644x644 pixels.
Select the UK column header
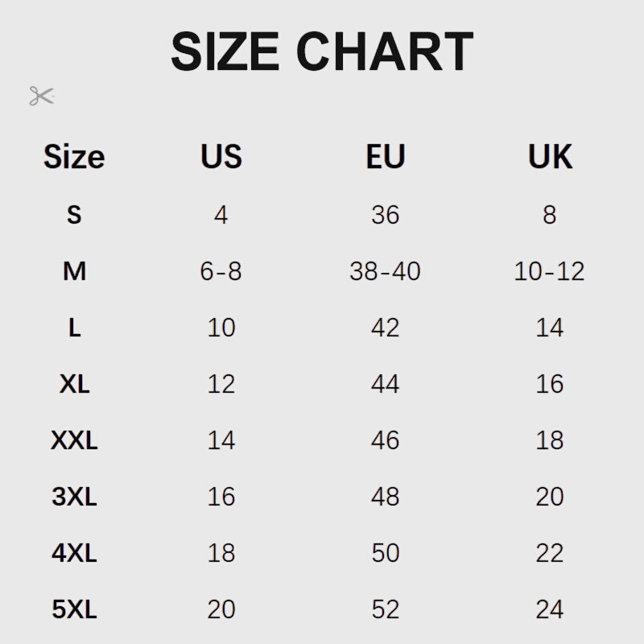(550, 157)
